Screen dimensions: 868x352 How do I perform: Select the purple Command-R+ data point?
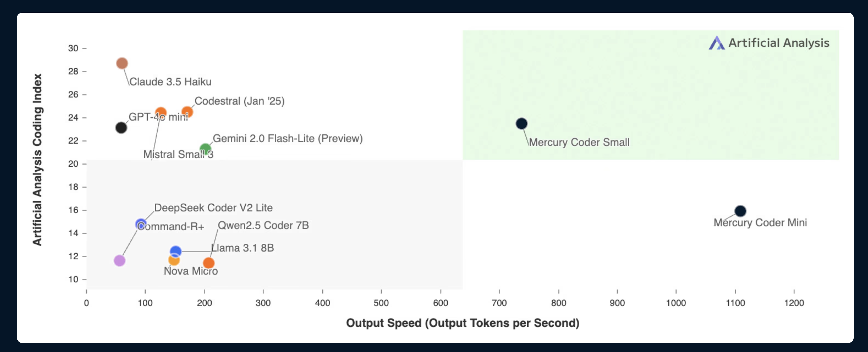click(x=120, y=260)
